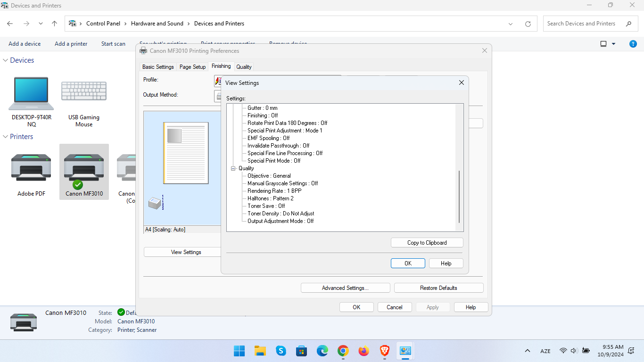Image resolution: width=644 pixels, height=362 pixels.
Task: Click Start scan in the toolbar
Action: 113,44
